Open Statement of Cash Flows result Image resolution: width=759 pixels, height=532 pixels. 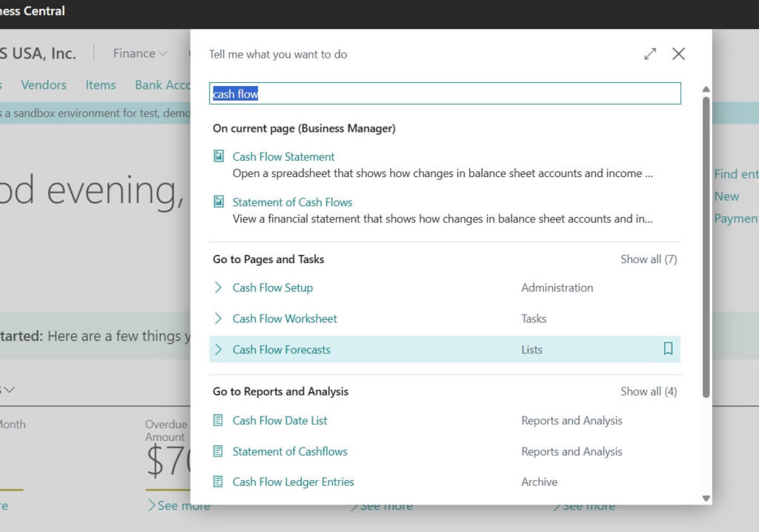click(292, 202)
